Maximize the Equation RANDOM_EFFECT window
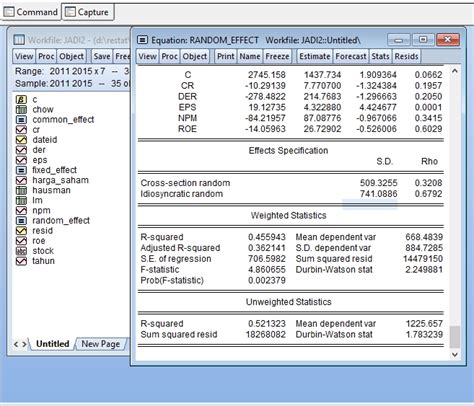Image resolution: width=474 pixels, height=406 pixels. (423, 40)
